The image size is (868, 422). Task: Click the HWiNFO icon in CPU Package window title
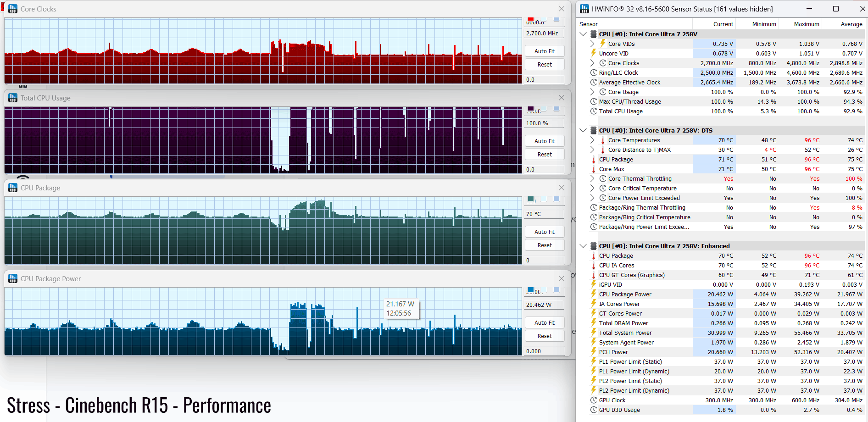pos(13,188)
